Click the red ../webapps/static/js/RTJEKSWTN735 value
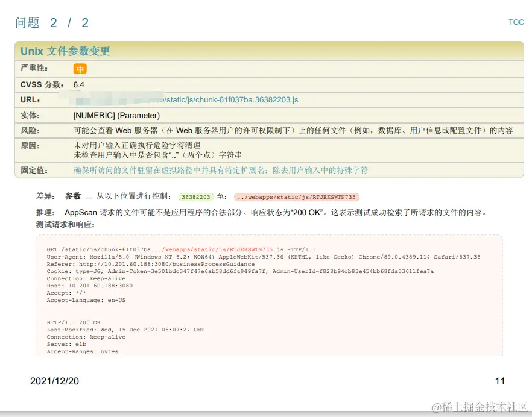Screen dimensions: 532x417 [297, 197]
